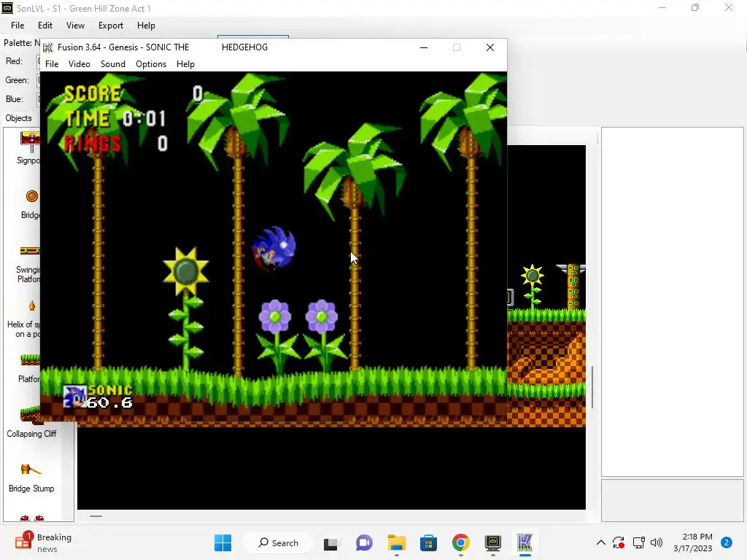Open the View menu in SonLVL
The height and width of the screenshot is (560, 747).
[x=75, y=26]
